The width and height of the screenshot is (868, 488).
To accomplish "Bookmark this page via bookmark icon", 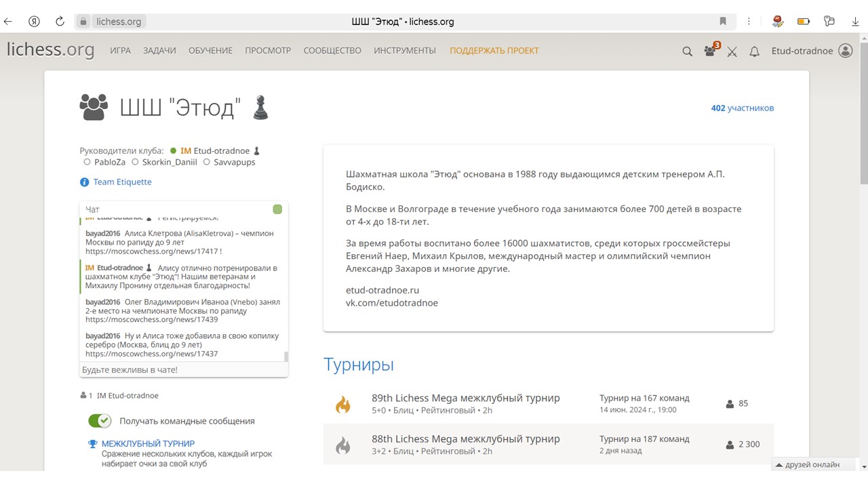I will (723, 22).
